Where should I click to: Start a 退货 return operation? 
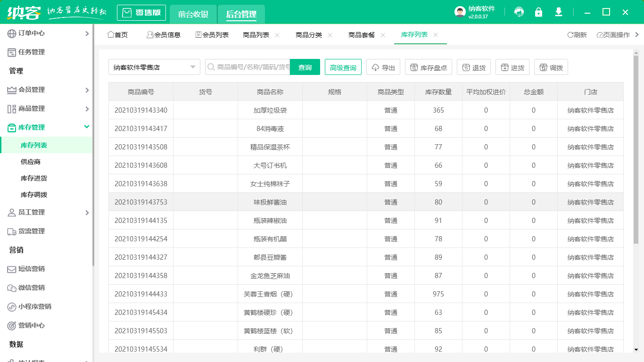(473, 67)
